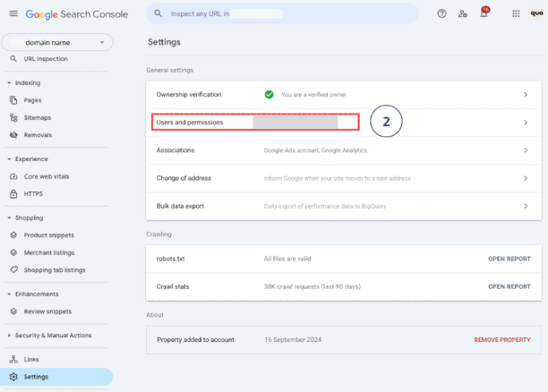Open the Google apps grid

pyautogui.click(x=516, y=13)
